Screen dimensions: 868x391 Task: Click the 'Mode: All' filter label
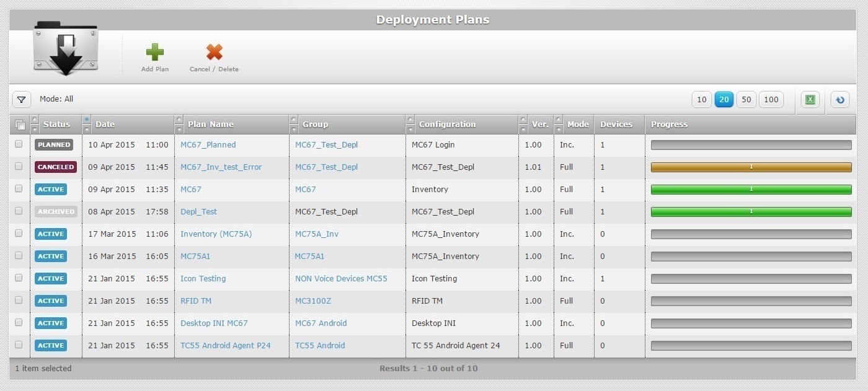coord(56,99)
